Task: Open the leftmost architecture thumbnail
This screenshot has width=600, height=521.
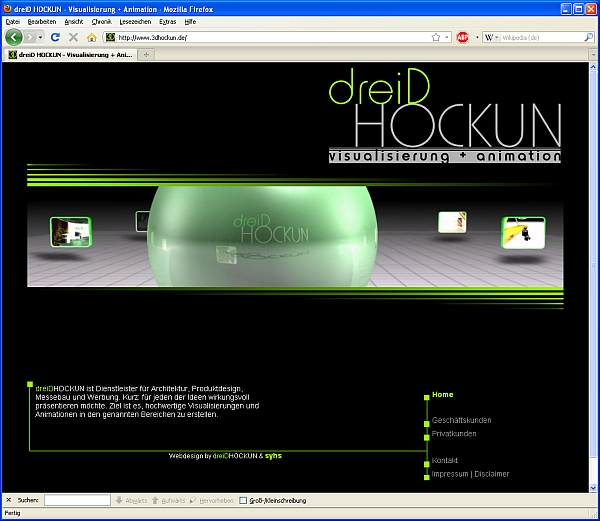Action: (x=71, y=232)
